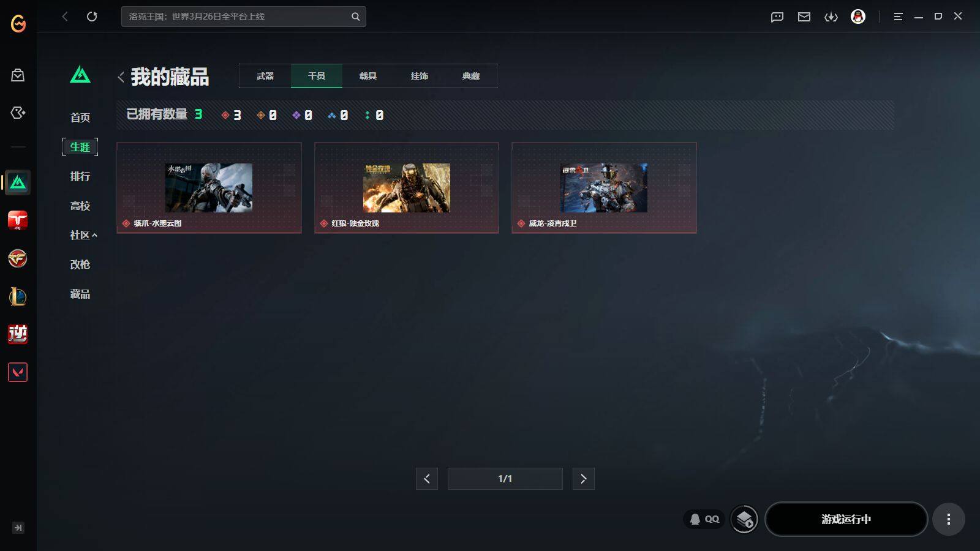This screenshot has width=980, height=551.
Task: Open the mail inbox icon
Action: coord(804,17)
